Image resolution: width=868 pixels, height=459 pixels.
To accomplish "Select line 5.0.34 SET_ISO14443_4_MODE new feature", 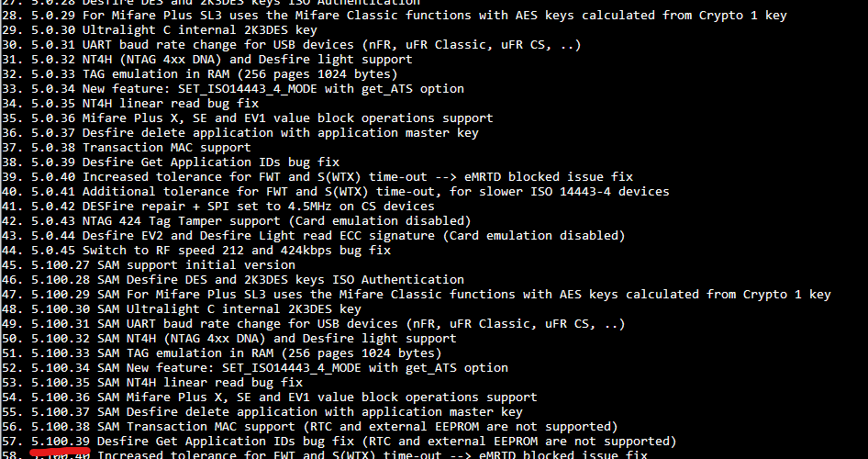I will coord(232,89).
